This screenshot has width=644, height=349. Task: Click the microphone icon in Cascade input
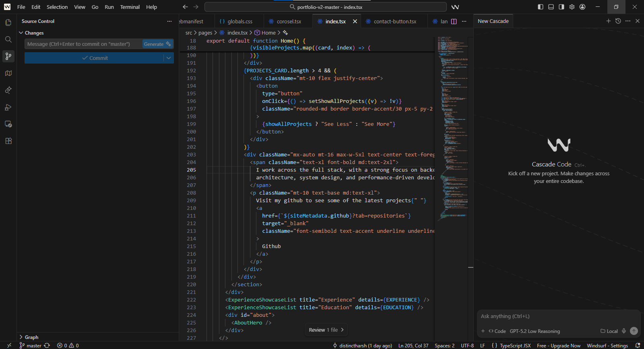(x=623, y=331)
